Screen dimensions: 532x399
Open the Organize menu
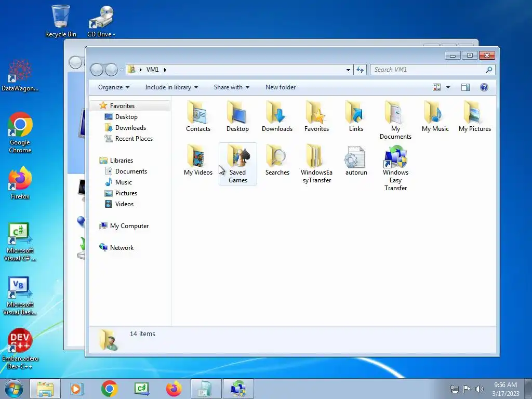pyautogui.click(x=114, y=87)
